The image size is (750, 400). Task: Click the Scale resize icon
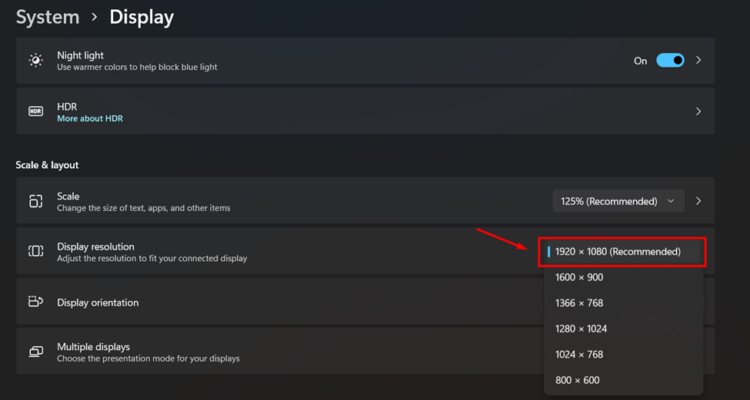click(36, 201)
